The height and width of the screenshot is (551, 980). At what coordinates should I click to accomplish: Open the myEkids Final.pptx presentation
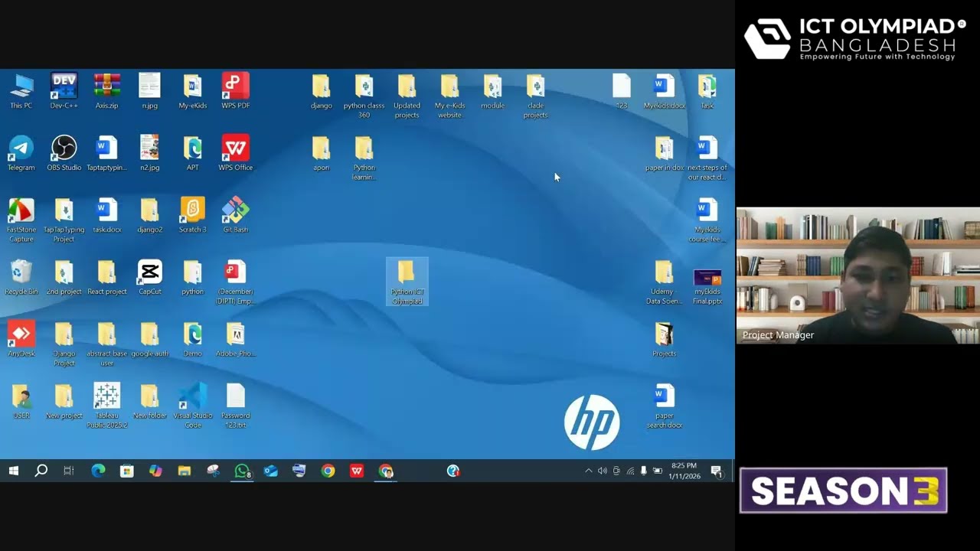tap(707, 286)
